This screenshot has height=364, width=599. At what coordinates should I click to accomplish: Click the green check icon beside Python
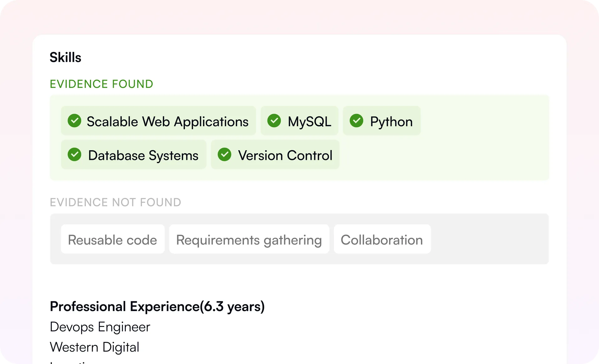point(356,121)
